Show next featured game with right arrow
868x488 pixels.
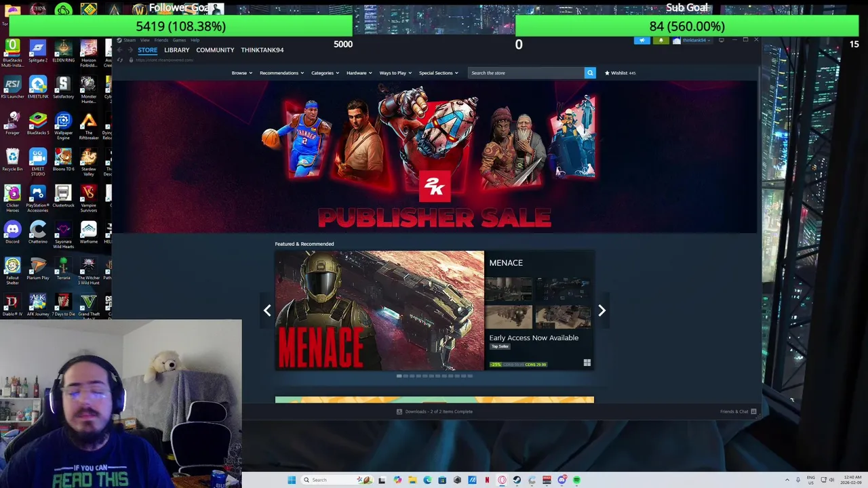click(x=601, y=310)
